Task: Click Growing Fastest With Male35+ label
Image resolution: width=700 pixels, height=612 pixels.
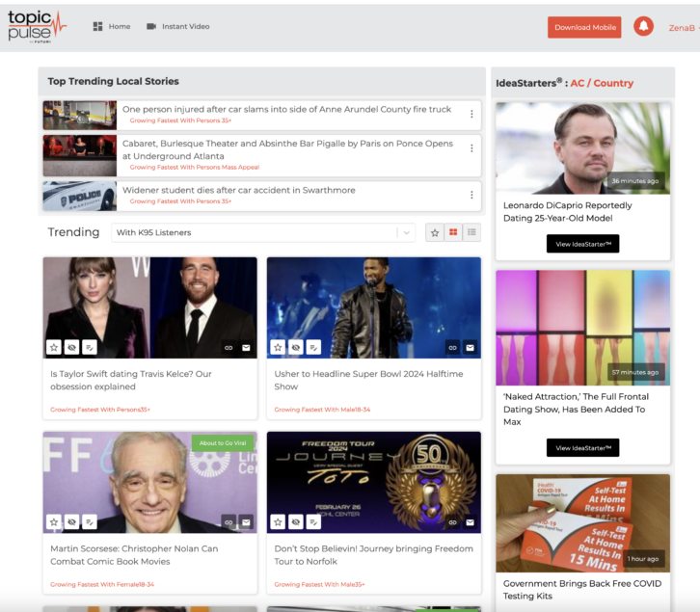Action: click(x=320, y=584)
